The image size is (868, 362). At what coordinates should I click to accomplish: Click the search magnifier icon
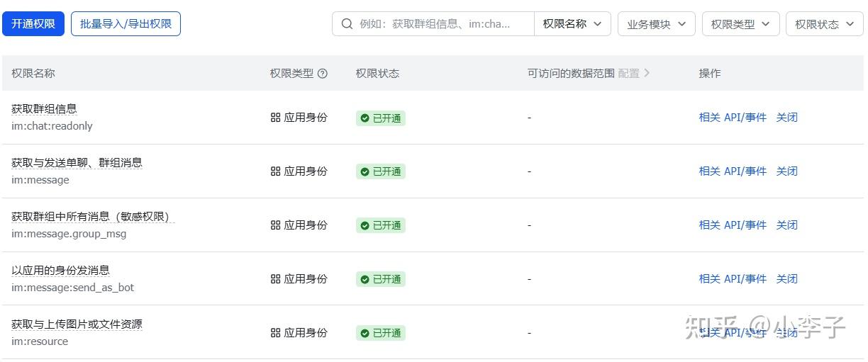tap(347, 24)
